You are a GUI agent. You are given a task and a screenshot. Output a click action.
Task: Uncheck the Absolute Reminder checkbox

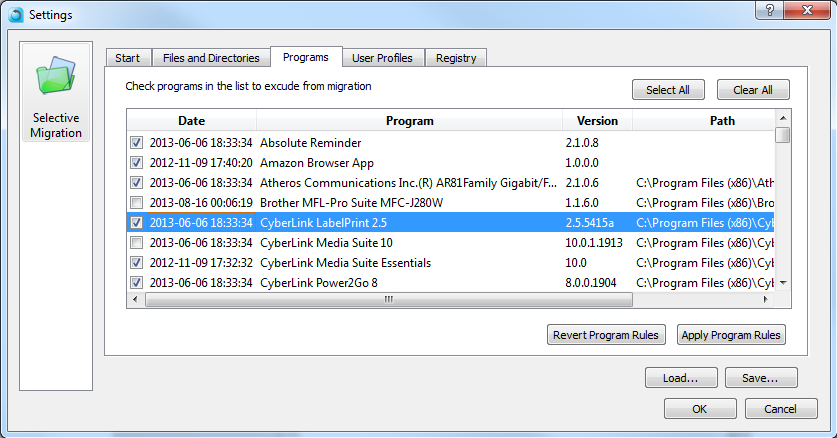tap(136, 142)
